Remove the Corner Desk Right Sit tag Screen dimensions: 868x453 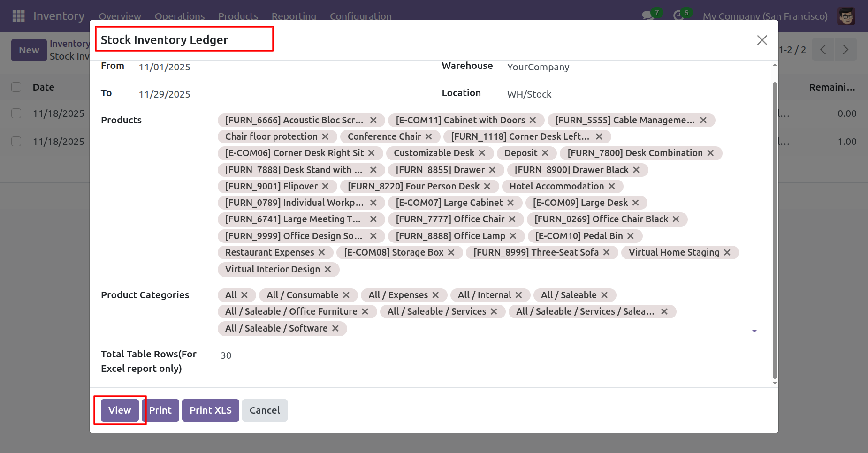[371, 153]
